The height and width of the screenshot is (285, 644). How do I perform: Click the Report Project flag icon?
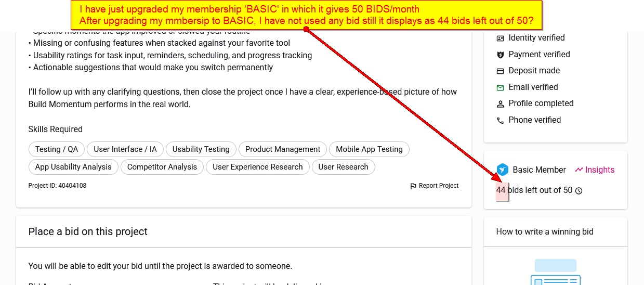[413, 186]
